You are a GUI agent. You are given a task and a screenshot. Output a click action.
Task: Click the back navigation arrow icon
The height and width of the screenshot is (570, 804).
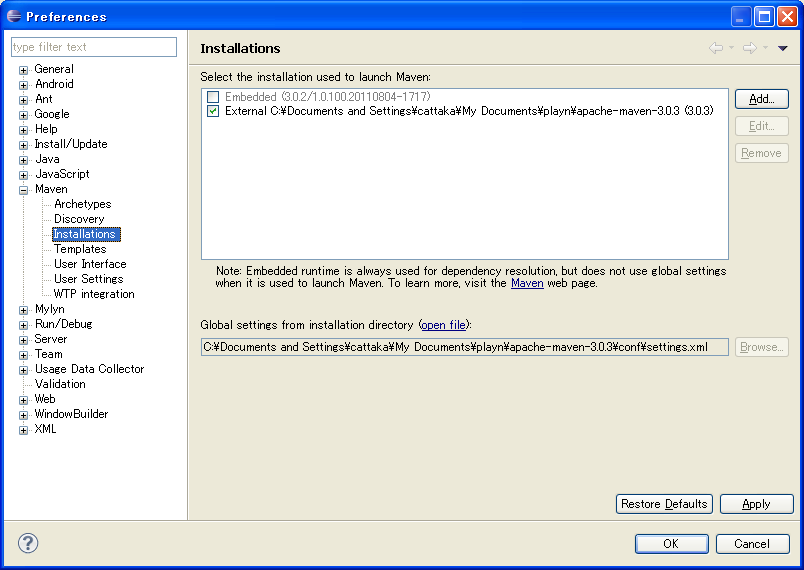[x=716, y=48]
